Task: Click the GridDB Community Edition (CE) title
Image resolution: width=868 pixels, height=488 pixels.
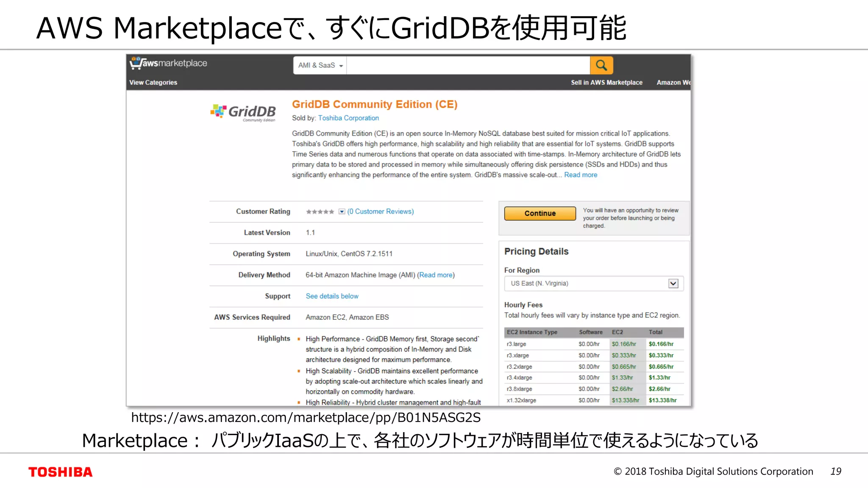Action: click(x=375, y=104)
